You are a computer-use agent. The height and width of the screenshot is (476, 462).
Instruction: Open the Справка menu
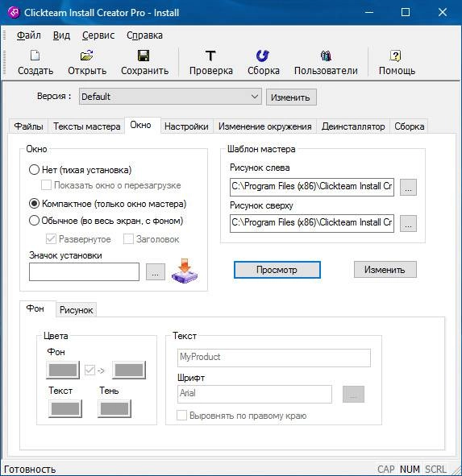[144, 35]
